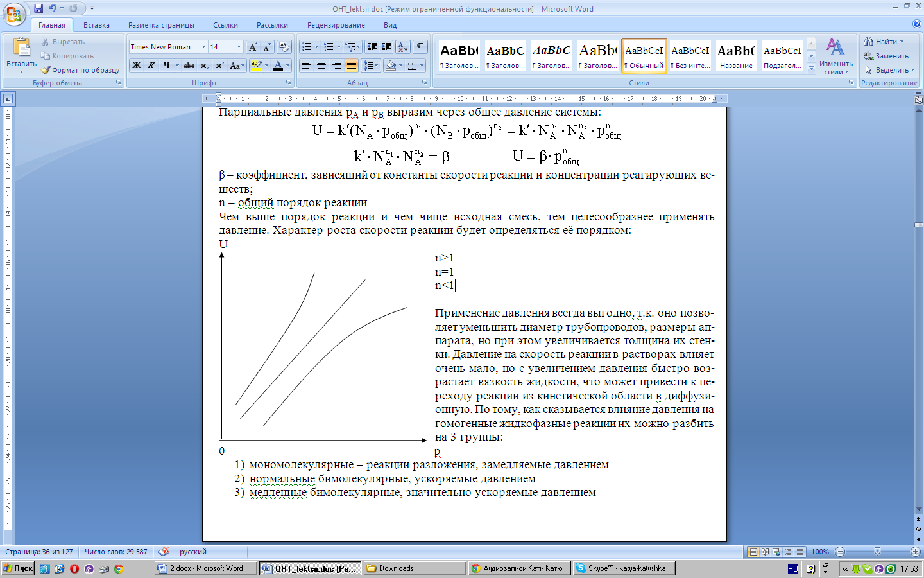Select the Без интервала style

(690, 56)
